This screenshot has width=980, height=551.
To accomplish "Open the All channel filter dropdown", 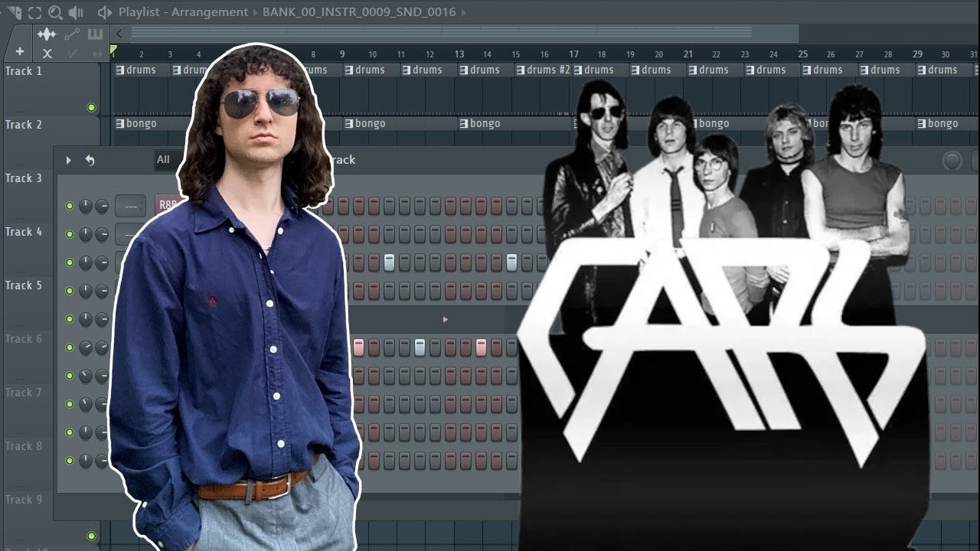I will (x=168, y=159).
